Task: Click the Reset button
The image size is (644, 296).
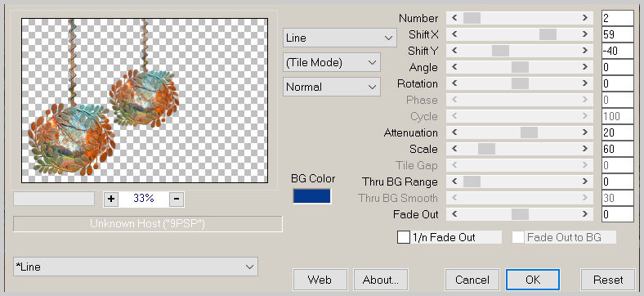Action: [608, 280]
